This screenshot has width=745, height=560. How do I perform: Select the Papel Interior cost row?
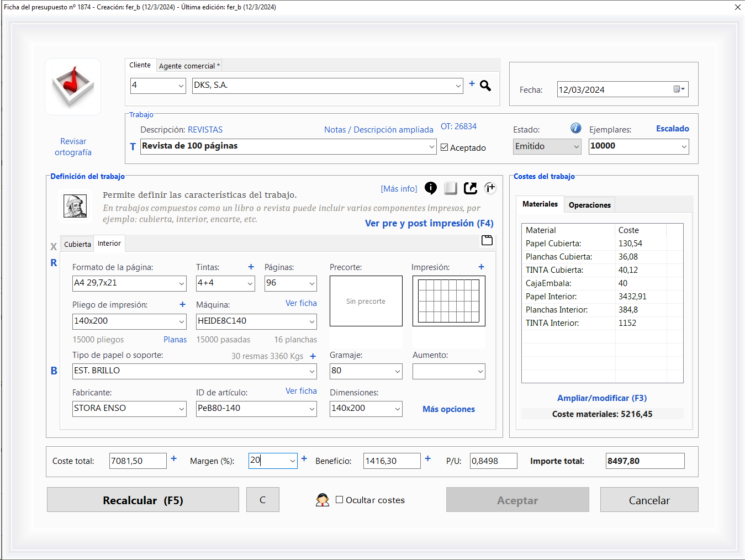tap(602, 297)
